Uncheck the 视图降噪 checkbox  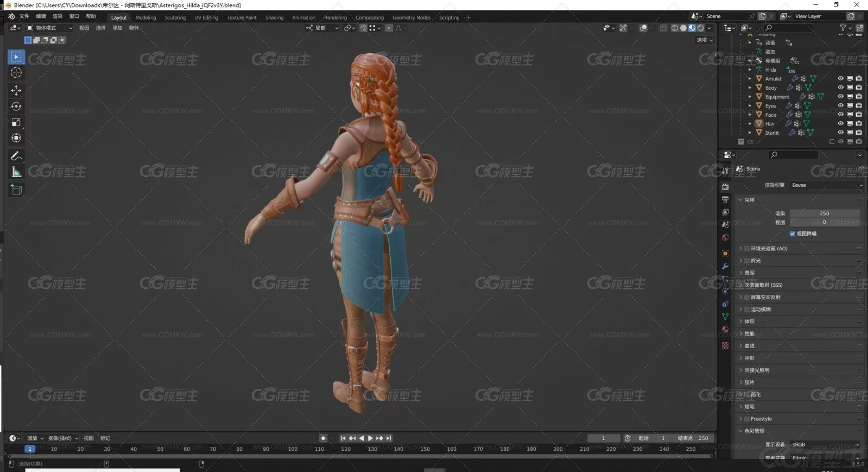coord(793,234)
